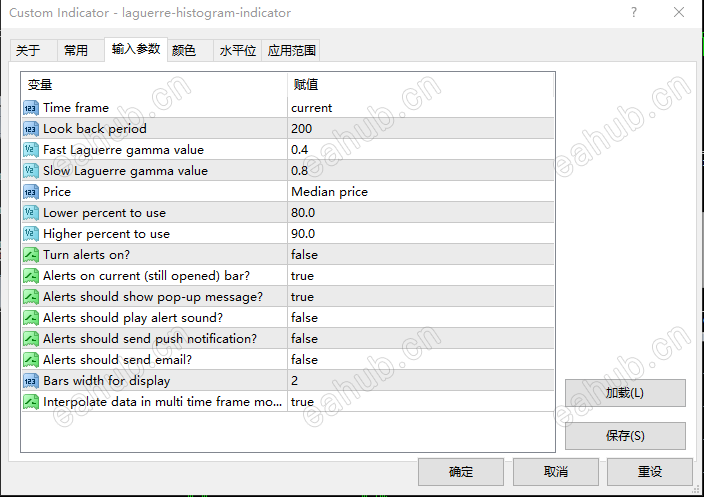Image resolution: width=704 pixels, height=497 pixels.
Task: Click the 加载(L) button
Action: click(x=625, y=393)
